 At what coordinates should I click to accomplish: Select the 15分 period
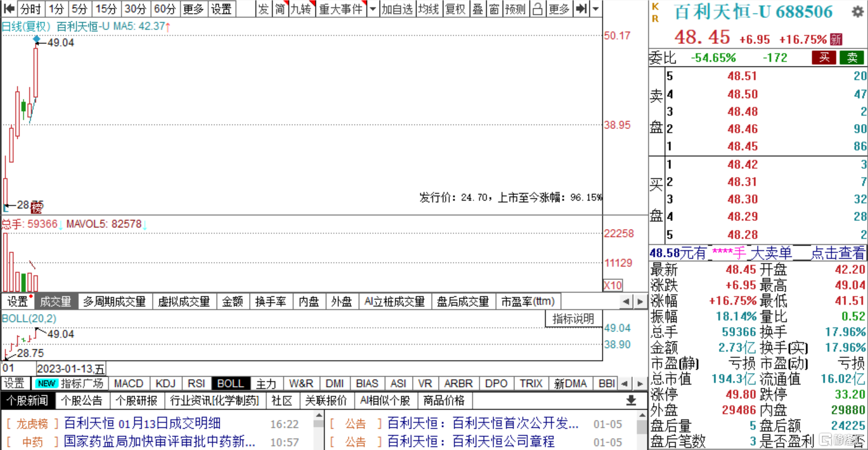(106, 9)
